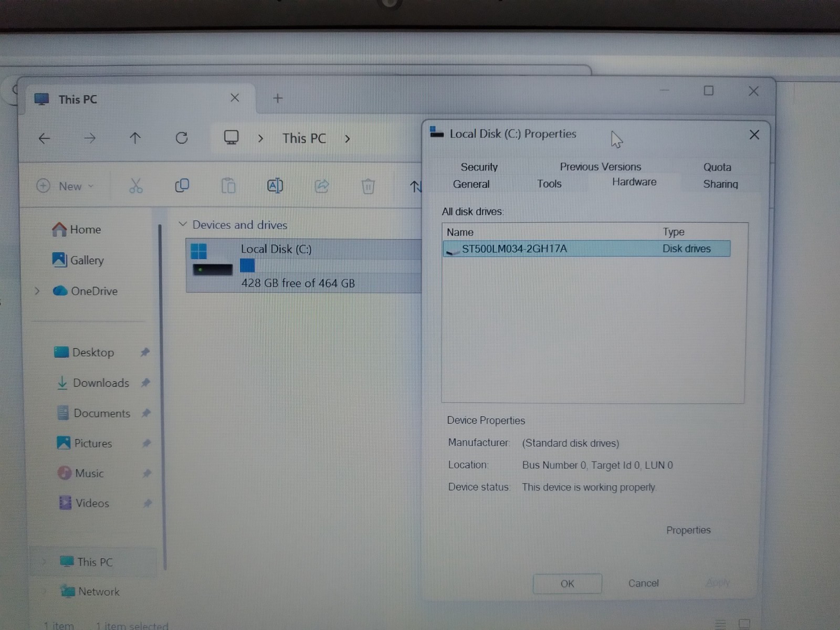The image size is (840, 630).
Task: Switch to the Sharing tab
Action: [x=720, y=184]
